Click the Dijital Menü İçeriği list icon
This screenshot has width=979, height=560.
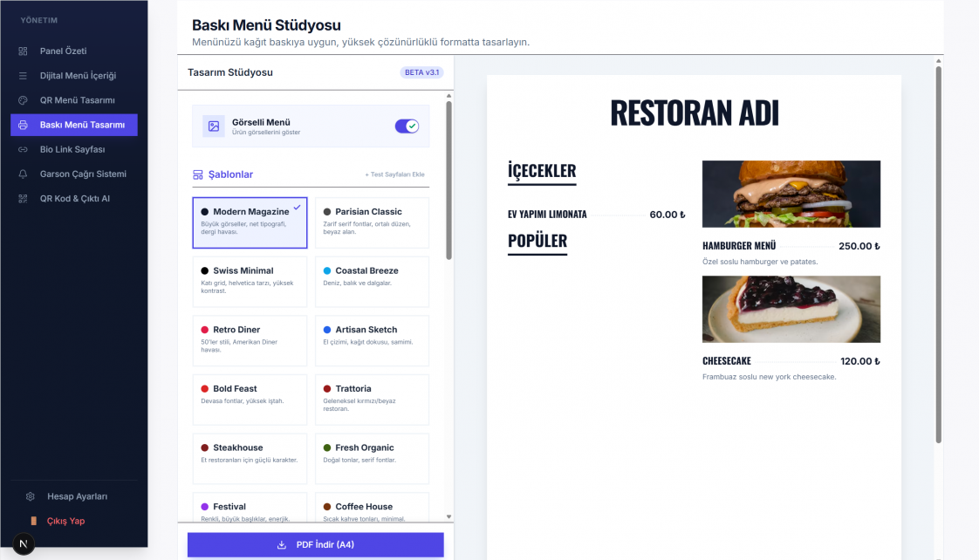[x=24, y=76]
